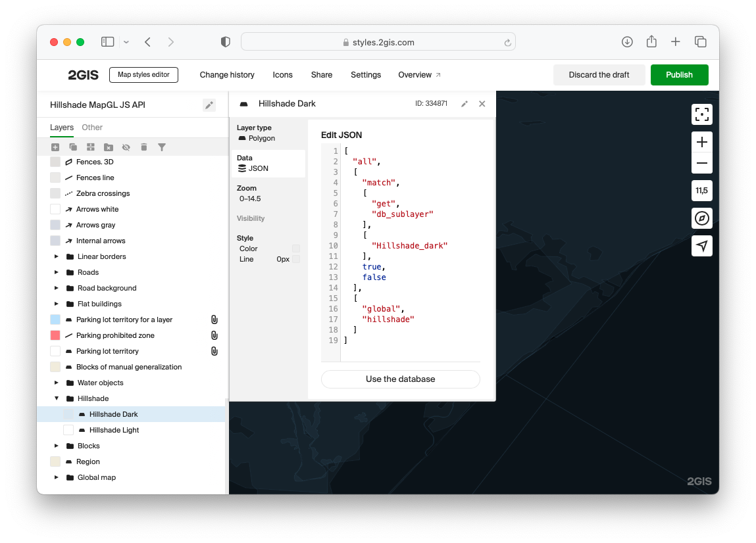Toggle the Arrows white layer checkbox

click(x=55, y=209)
